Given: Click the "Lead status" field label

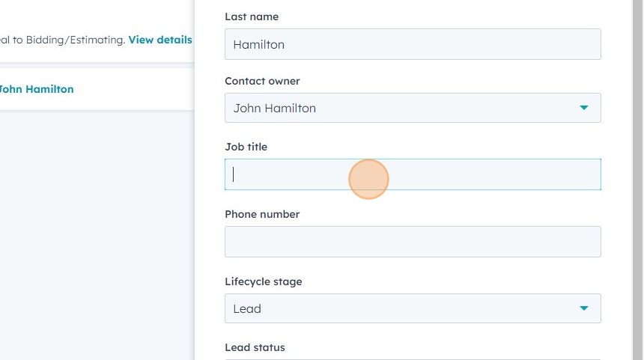Looking at the screenshot, I should coord(255,347).
